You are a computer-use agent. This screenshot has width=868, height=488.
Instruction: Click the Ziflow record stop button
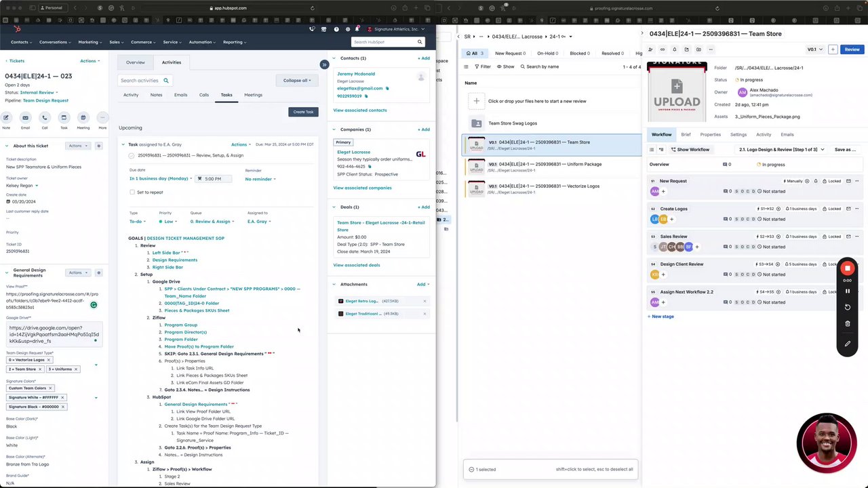point(847,268)
